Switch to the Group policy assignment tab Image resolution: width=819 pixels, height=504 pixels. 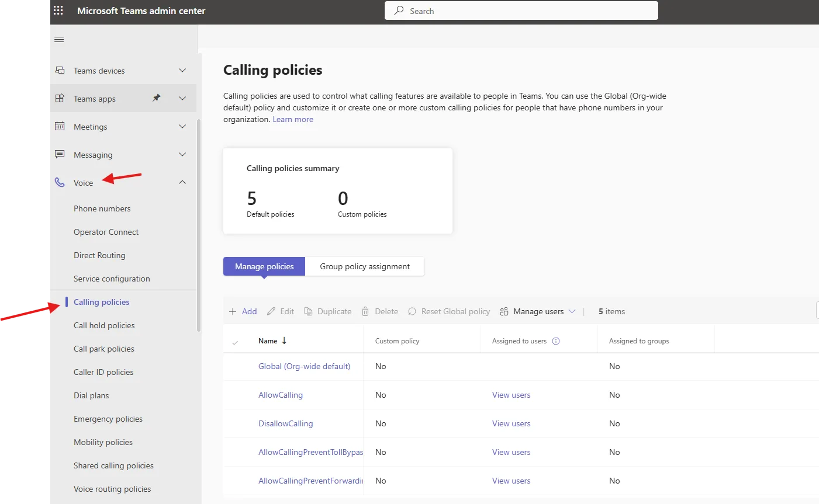365,266
